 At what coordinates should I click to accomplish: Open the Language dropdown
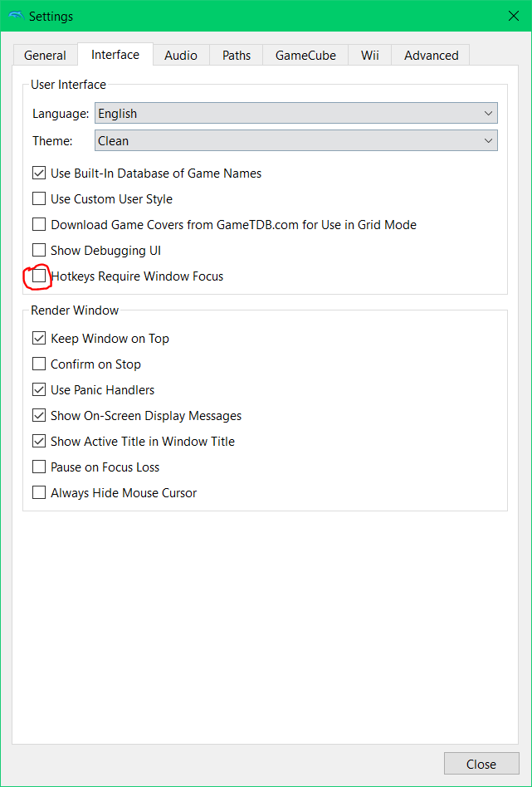pyautogui.click(x=296, y=114)
